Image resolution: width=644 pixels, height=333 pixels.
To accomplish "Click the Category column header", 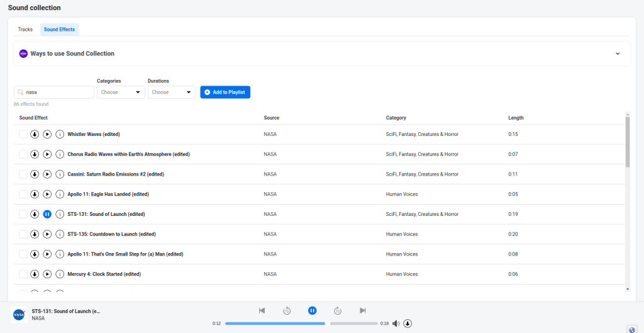I will [x=396, y=118].
